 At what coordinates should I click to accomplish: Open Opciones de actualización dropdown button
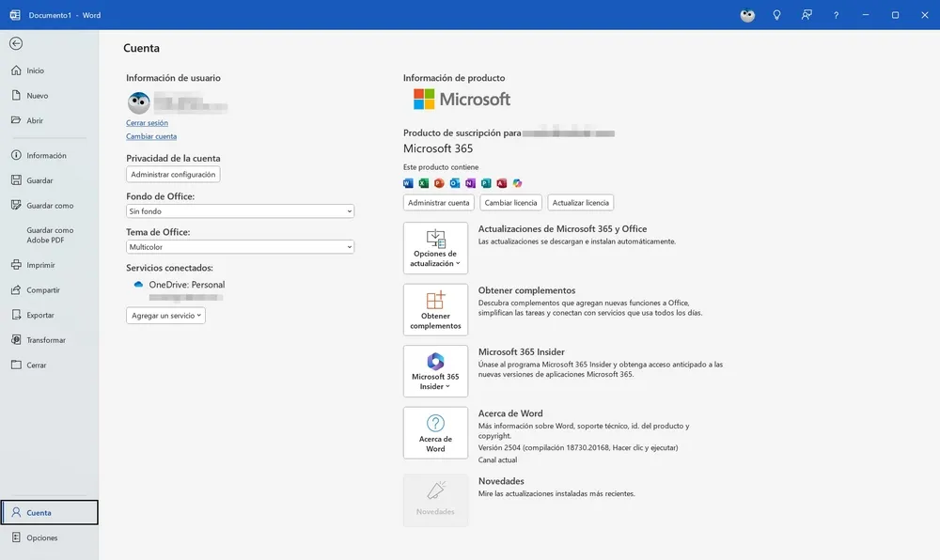[435, 248]
